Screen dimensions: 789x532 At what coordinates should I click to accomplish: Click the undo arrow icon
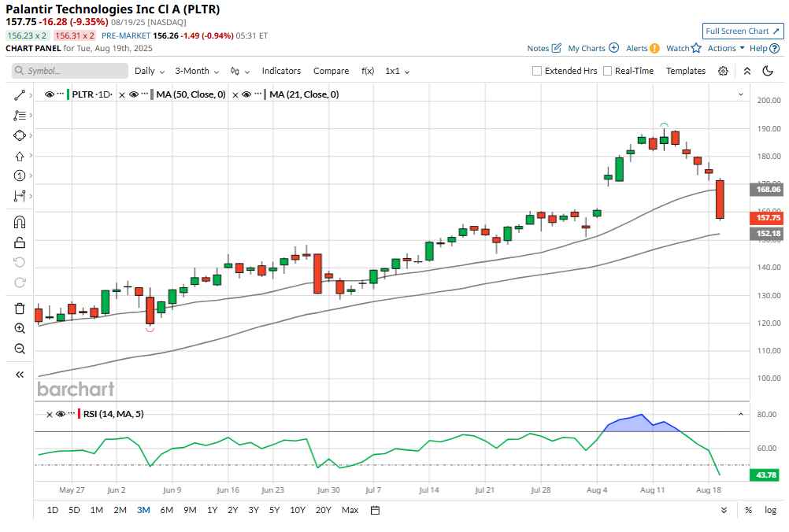(20, 262)
